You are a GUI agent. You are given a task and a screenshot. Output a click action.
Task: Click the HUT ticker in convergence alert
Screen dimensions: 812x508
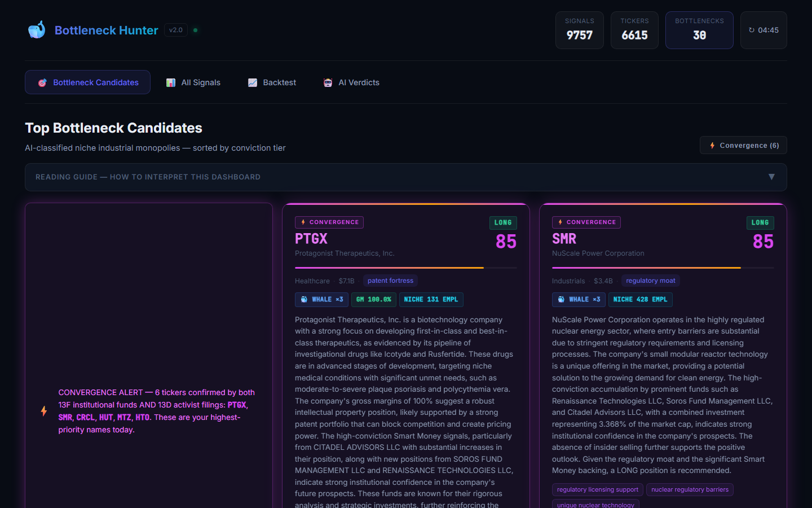[106, 417]
